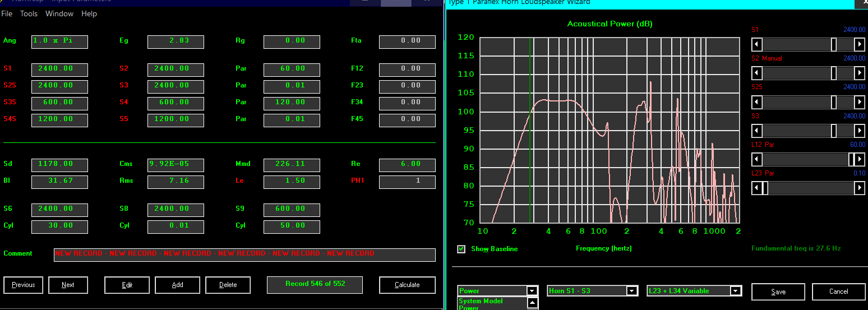Click the L23 Par slider thumb
868x310 pixels.
(765, 188)
